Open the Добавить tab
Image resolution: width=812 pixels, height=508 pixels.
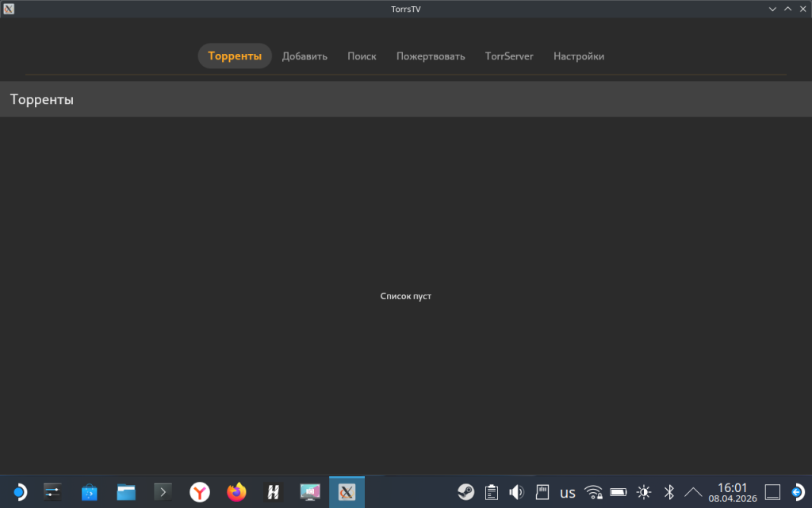pos(304,56)
